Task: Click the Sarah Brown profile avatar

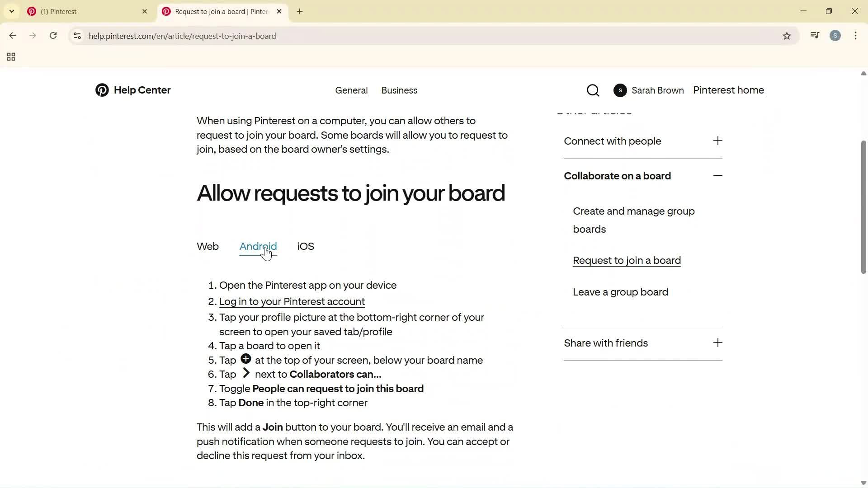Action: 620,90
